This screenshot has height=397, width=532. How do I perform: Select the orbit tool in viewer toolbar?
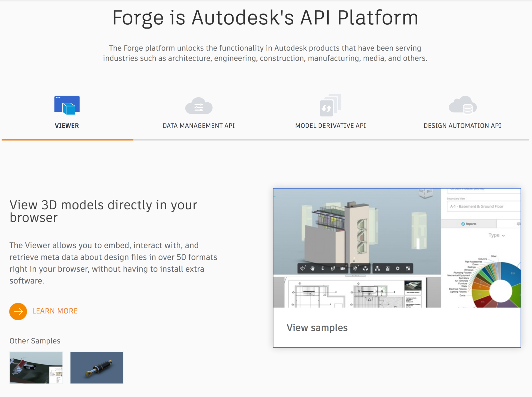pyautogui.click(x=303, y=268)
